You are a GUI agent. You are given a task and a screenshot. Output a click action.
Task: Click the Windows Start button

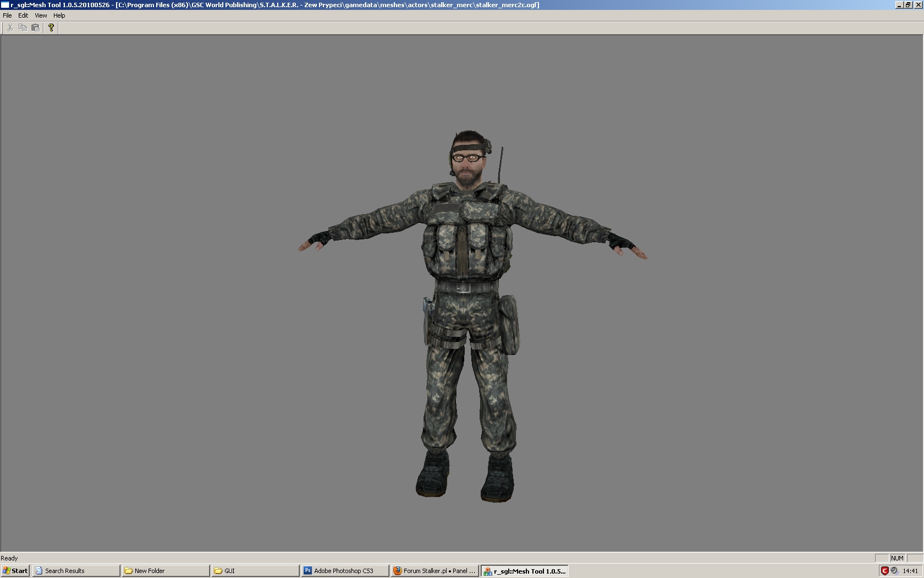[15, 571]
